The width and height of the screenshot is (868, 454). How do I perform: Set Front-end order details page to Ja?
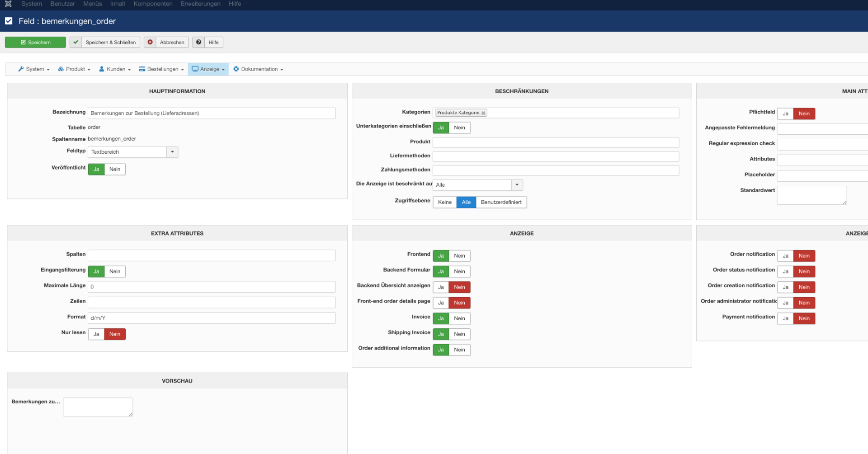441,303
